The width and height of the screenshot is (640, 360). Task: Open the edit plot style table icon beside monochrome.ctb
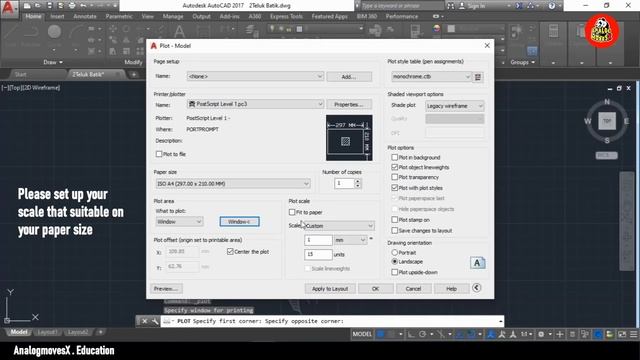tap(478, 77)
